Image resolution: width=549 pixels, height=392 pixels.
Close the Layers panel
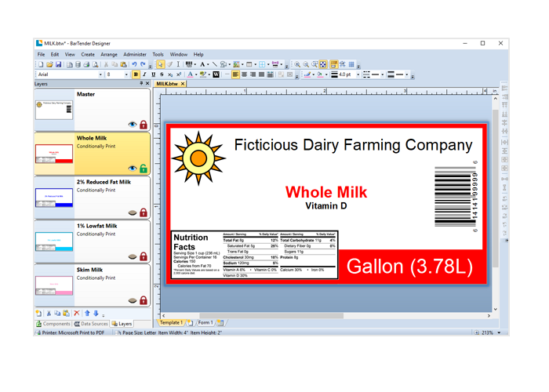[147, 83]
